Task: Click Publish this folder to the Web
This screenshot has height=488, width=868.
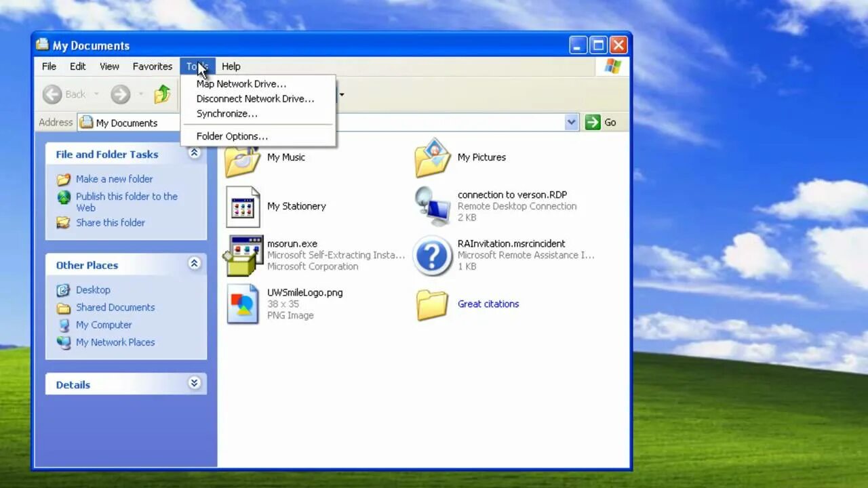Action: click(127, 202)
